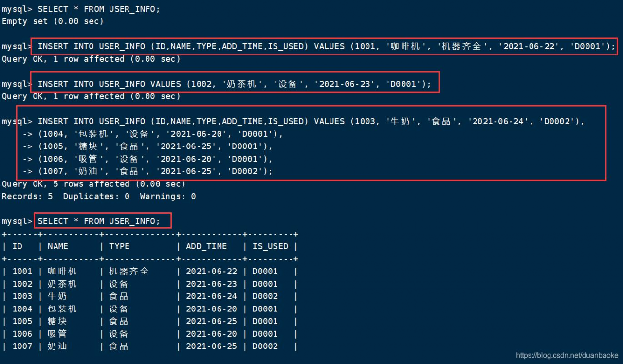This screenshot has height=364, width=623.
Task: Click table cell ID 1003
Action: click(x=22, y=296)
